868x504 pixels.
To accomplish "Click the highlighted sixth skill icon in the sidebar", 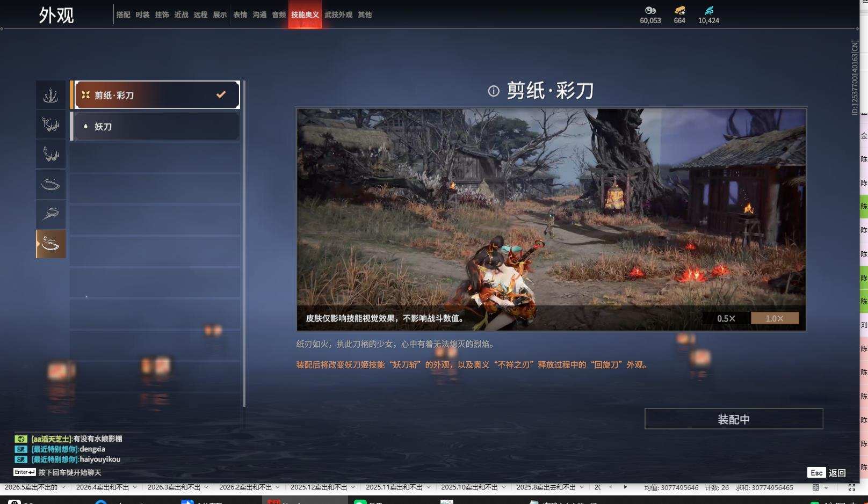I will 50,244.
